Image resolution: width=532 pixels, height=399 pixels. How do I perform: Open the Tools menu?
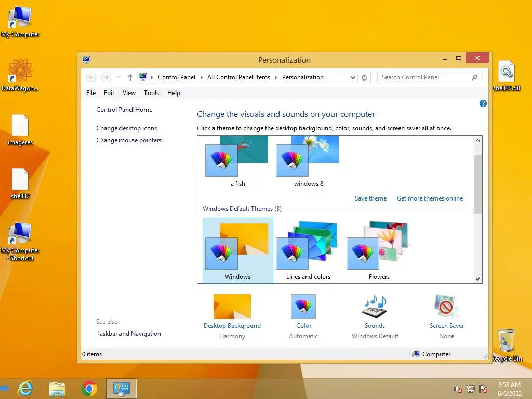click(151, 93)
